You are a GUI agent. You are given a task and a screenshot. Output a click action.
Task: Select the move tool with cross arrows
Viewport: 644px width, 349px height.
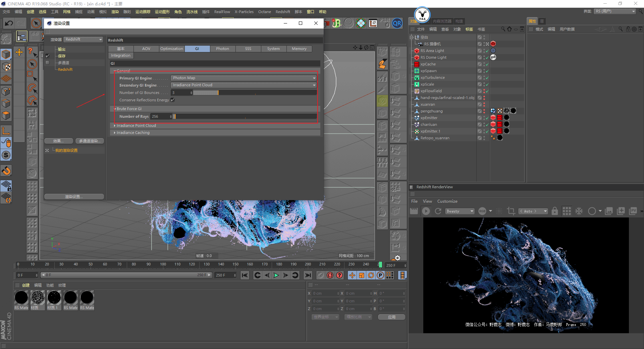19,52
